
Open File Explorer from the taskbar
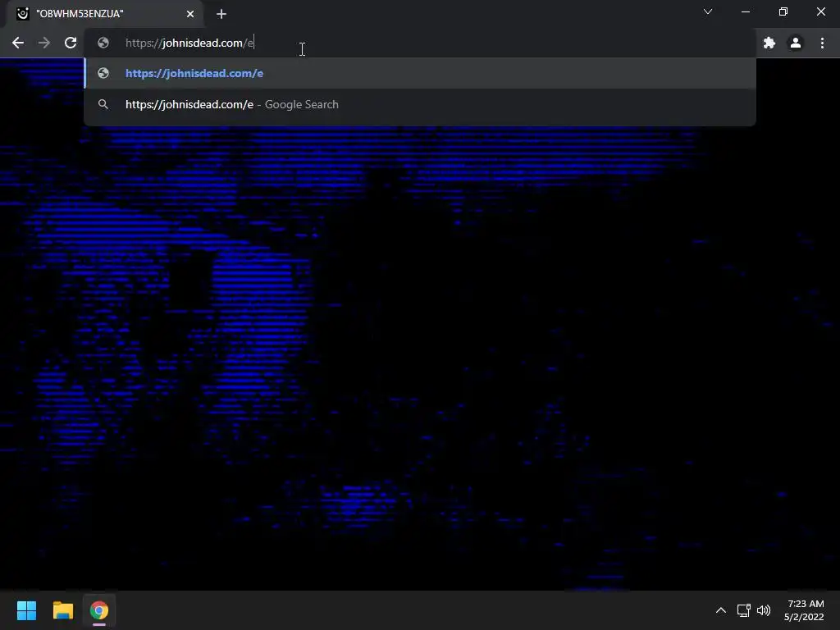pos(62,610)
